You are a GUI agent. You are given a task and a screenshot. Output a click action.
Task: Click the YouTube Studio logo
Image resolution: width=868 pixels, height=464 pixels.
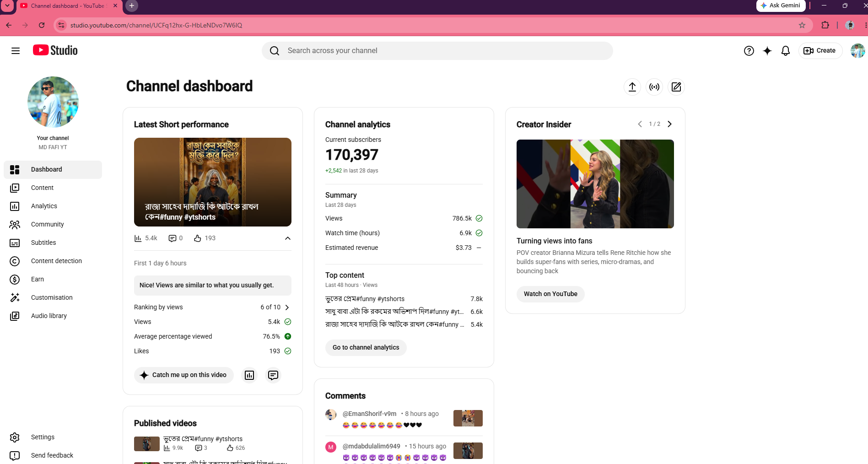coord(55,50)
